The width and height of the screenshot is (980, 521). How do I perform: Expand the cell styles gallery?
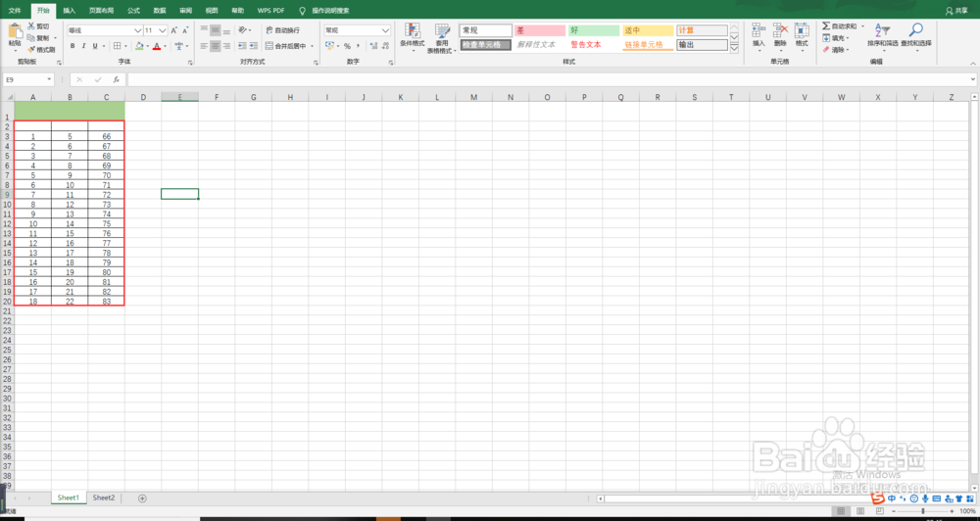coord(734,47)
